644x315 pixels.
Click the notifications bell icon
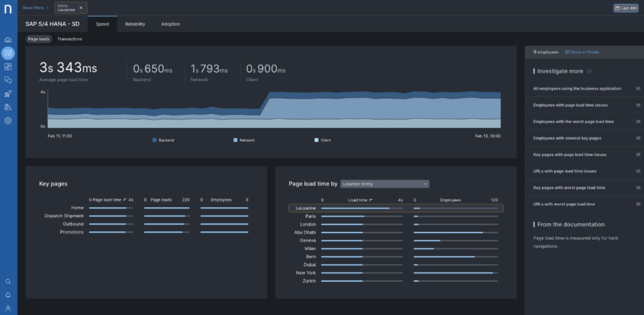pos(8,295)
